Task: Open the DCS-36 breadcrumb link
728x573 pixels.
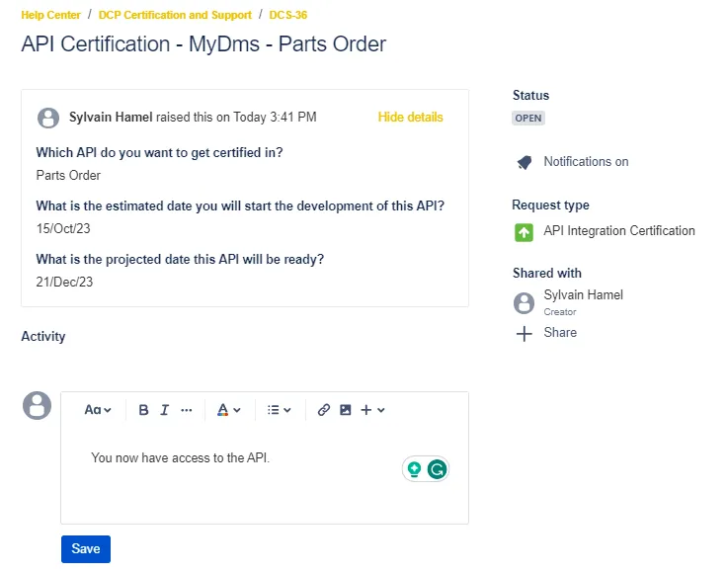Action: click(x=288, y=15)
